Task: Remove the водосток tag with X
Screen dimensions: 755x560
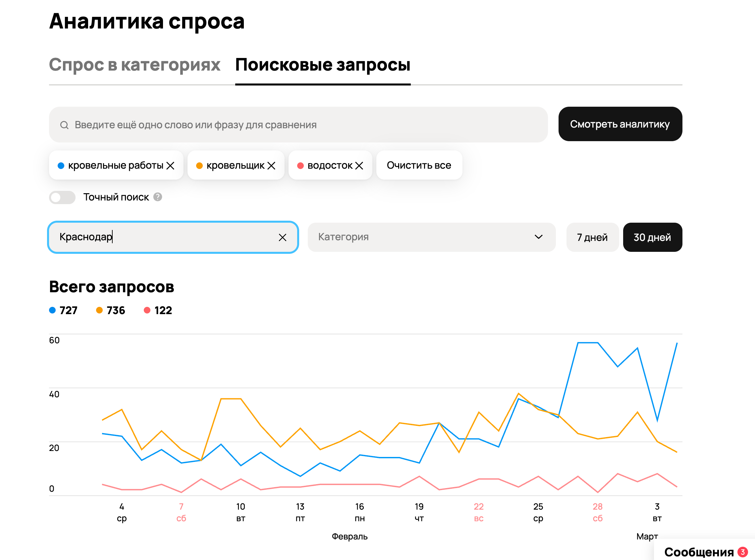Action: (x=359, y=165)
